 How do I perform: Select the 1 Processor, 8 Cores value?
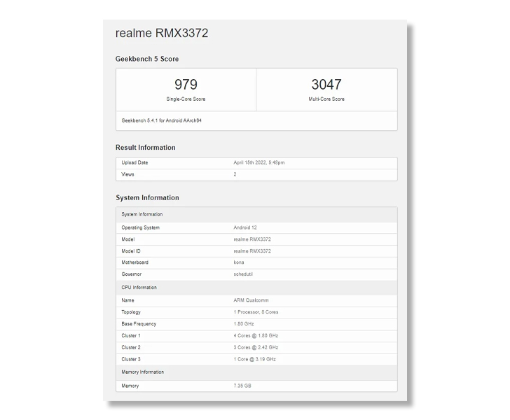coord(256,312)
